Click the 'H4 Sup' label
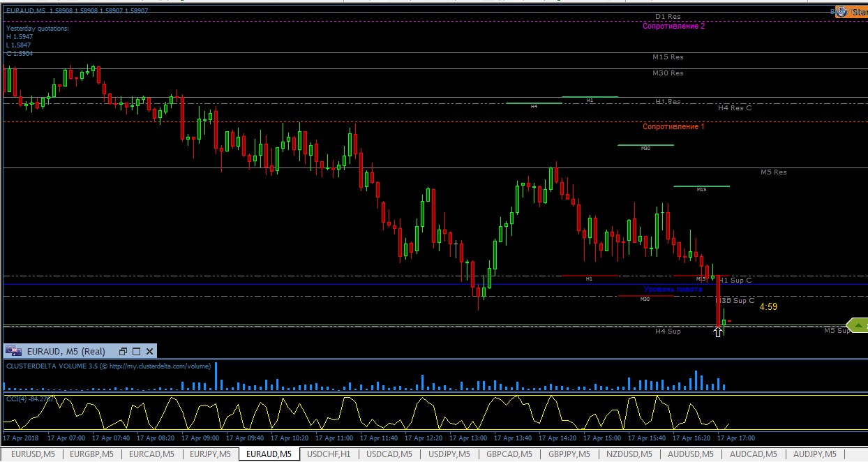Viewport: 868px width, 462px height. coord(668,331)
